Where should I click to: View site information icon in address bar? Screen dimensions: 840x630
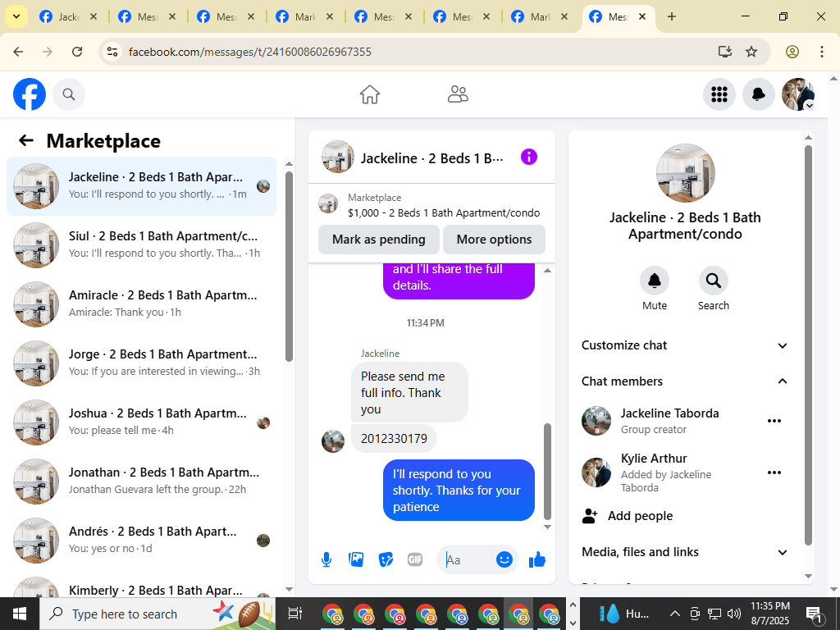112,52
